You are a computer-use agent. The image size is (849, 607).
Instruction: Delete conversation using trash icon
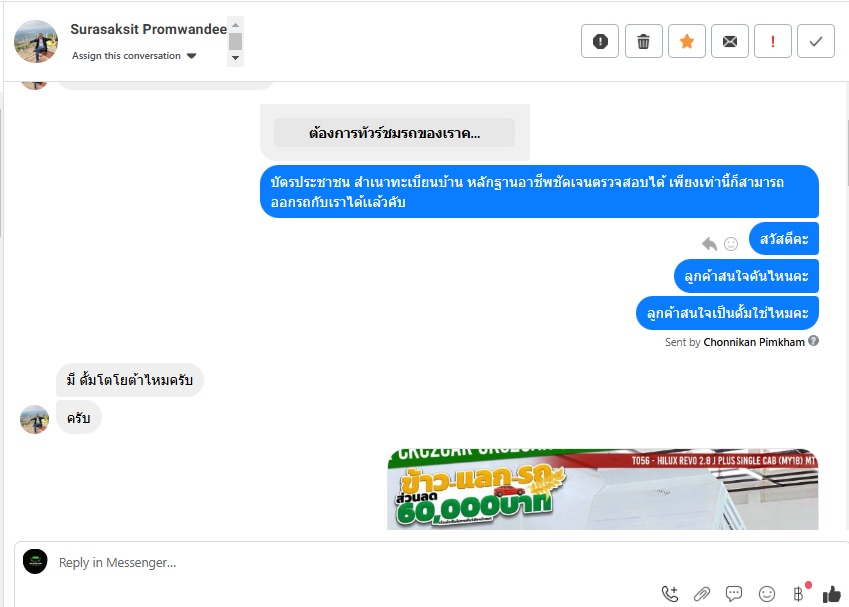click(x=643, y=41)
